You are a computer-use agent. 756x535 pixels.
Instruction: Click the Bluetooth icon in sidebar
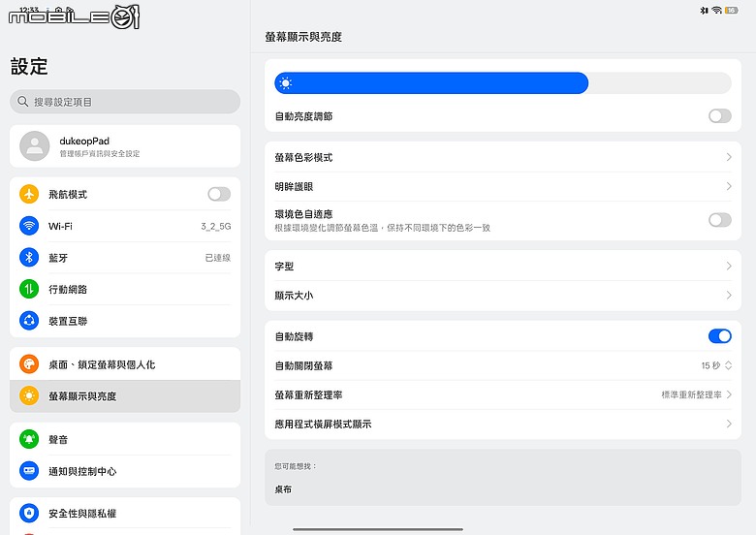click(29, 258)
